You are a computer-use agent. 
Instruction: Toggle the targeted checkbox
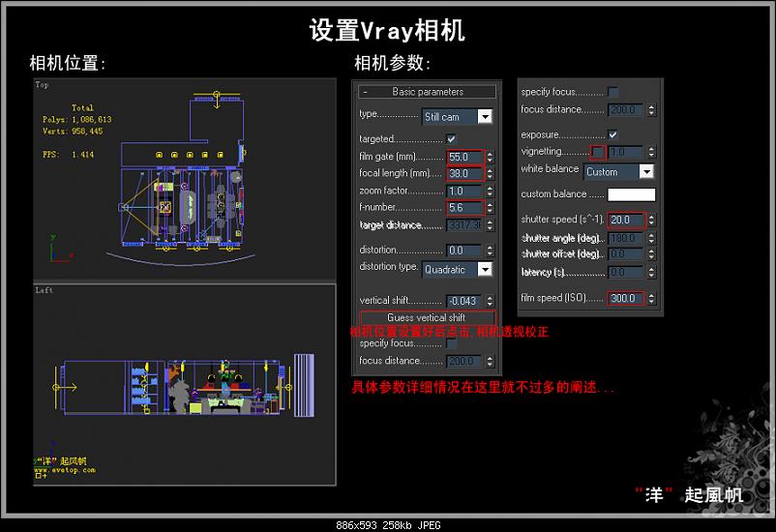click(x=451, y=139)
